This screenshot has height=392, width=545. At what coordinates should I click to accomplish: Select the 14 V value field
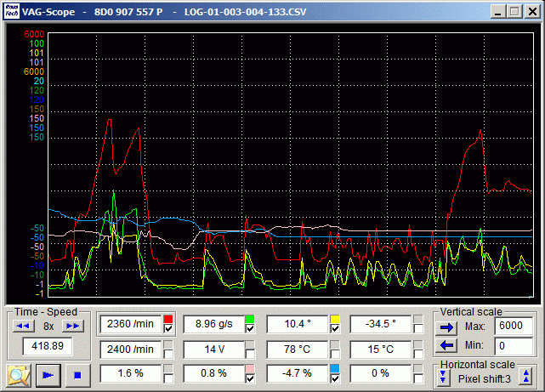(x=213, y=349)
